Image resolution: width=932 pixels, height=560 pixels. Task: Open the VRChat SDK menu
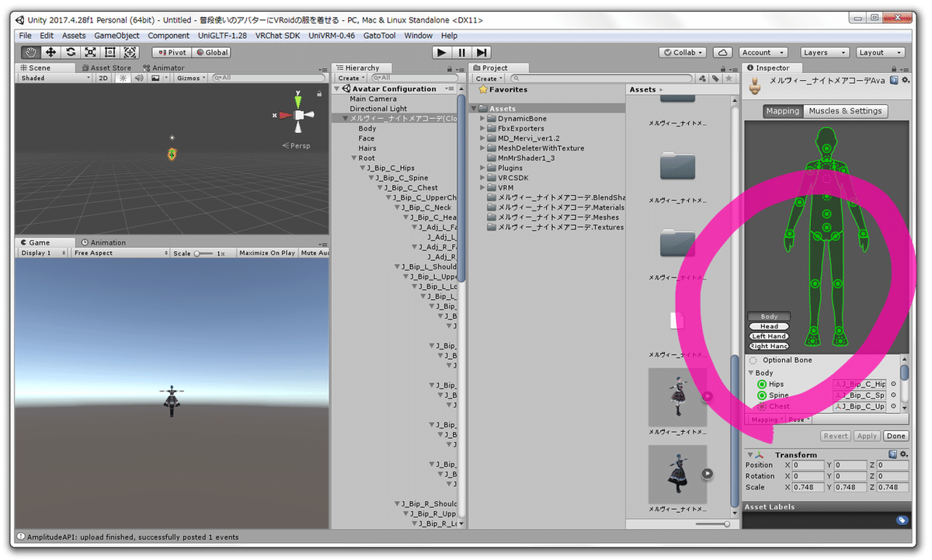pos(279,36)
